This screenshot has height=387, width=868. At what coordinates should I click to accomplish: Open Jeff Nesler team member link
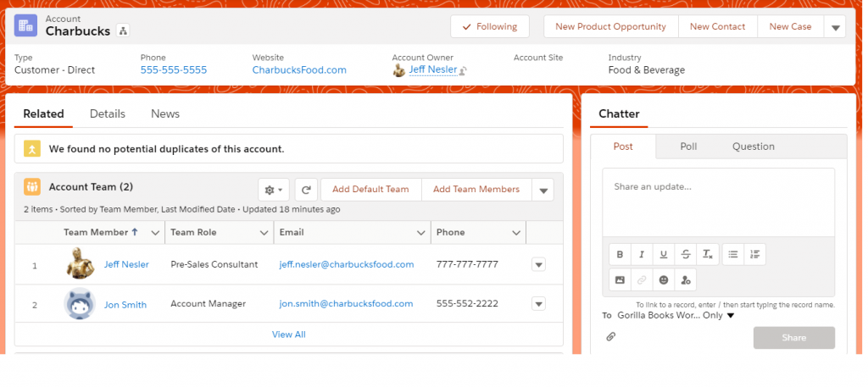tap(126, 264)
